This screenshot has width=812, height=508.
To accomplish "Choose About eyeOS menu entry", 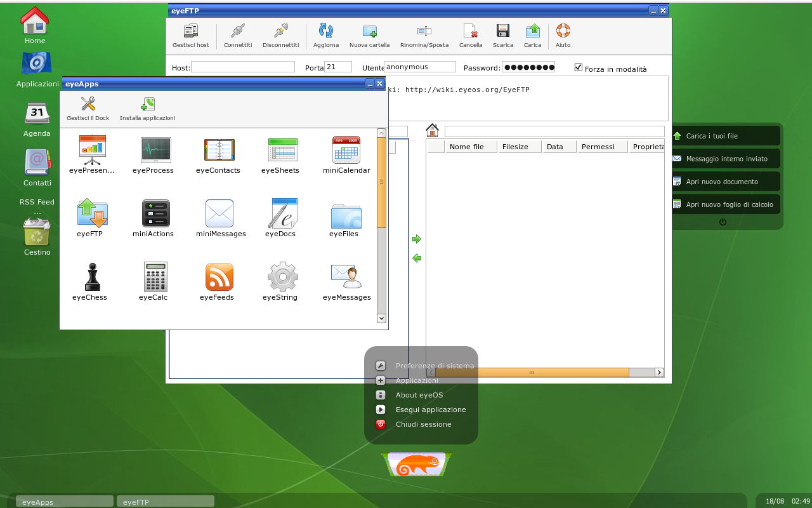I will click(419, 395).
